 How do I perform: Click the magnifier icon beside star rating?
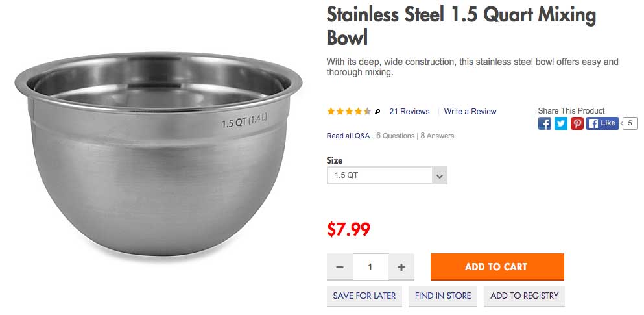pos(378,112)
